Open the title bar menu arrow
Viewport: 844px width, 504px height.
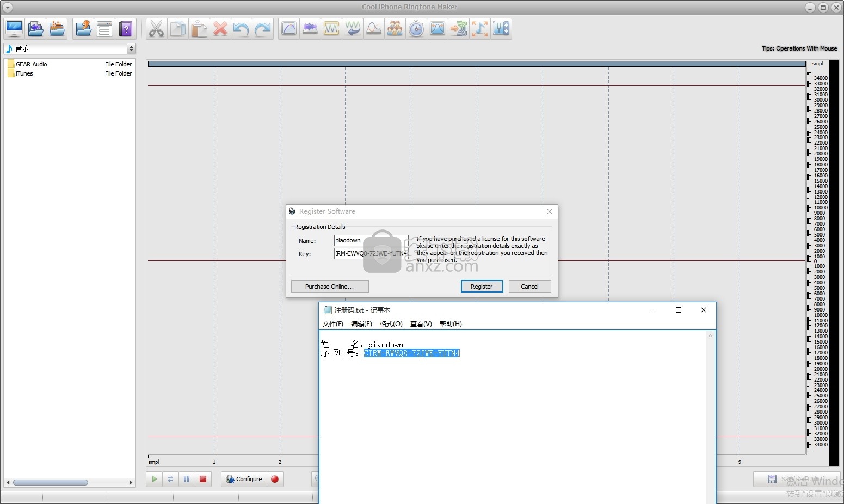tap(8, 7)
